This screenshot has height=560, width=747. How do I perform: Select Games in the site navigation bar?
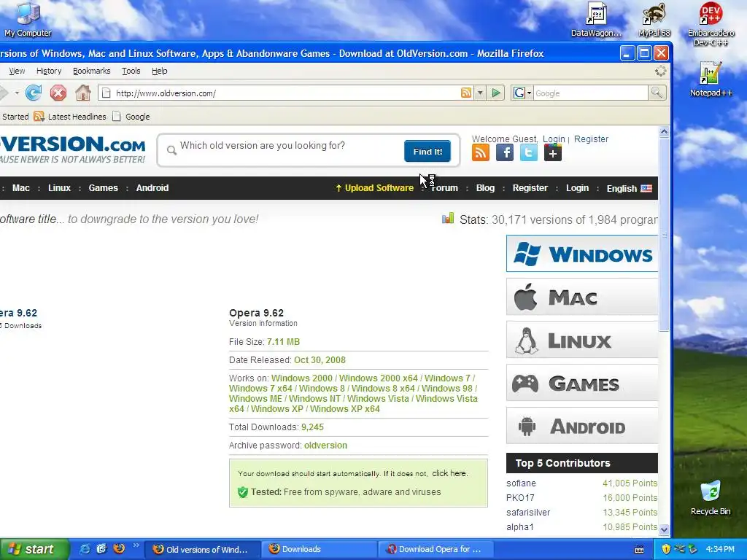103,188
